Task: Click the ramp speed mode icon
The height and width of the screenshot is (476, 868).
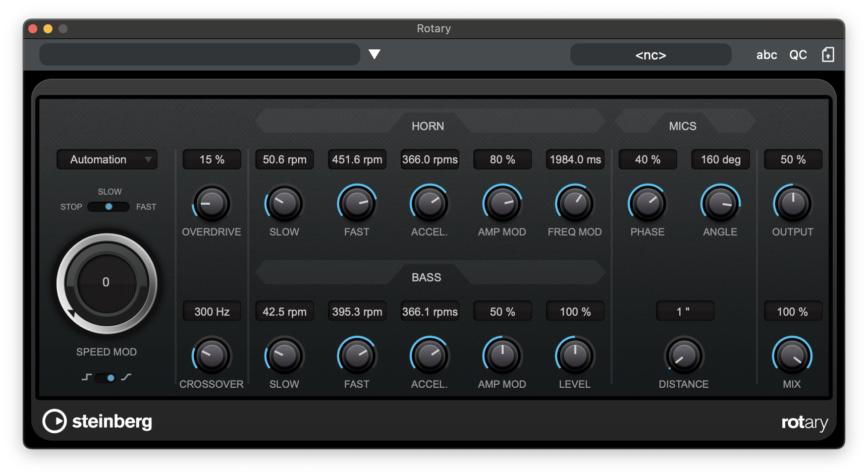Action: tap(127, 377)
